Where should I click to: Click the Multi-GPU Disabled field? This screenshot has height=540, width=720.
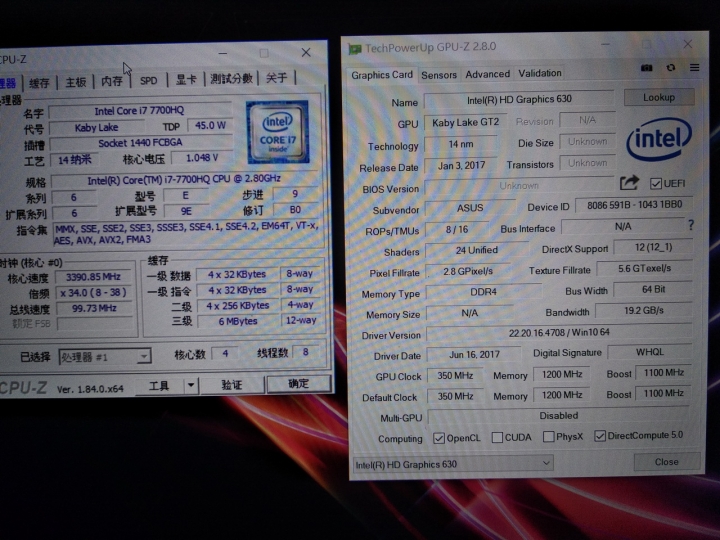tap(558, 416)
